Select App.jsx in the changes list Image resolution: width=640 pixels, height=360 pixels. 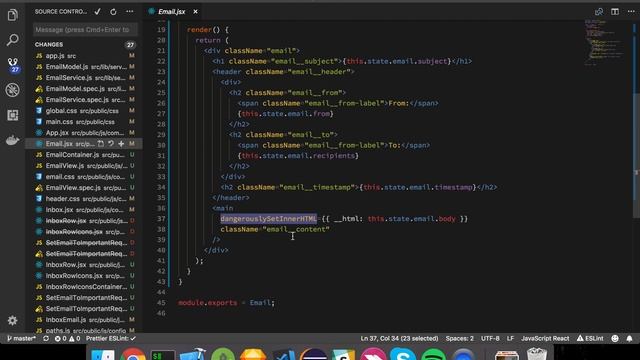(84, 133)
